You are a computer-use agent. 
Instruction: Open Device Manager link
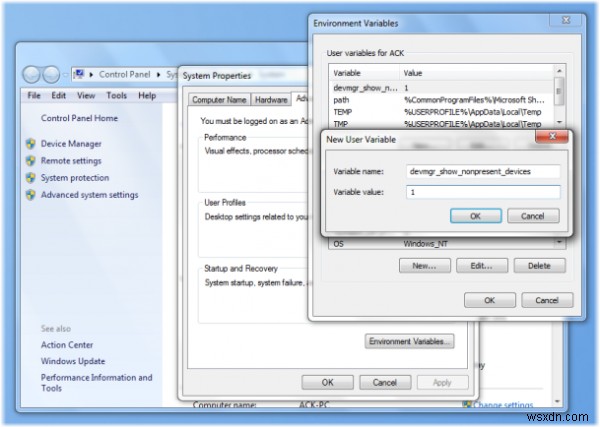tap(71, 144)
